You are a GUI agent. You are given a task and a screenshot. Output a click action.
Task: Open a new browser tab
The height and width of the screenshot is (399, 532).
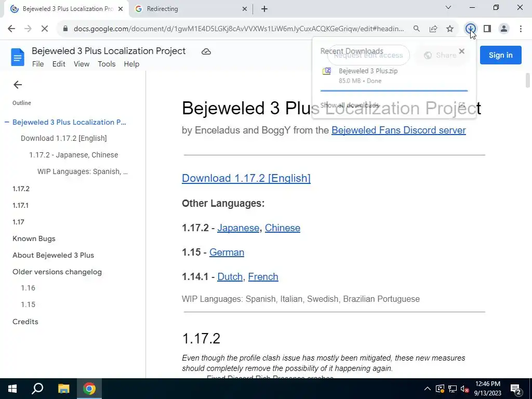pyautogui.click(x=264, y=9)
